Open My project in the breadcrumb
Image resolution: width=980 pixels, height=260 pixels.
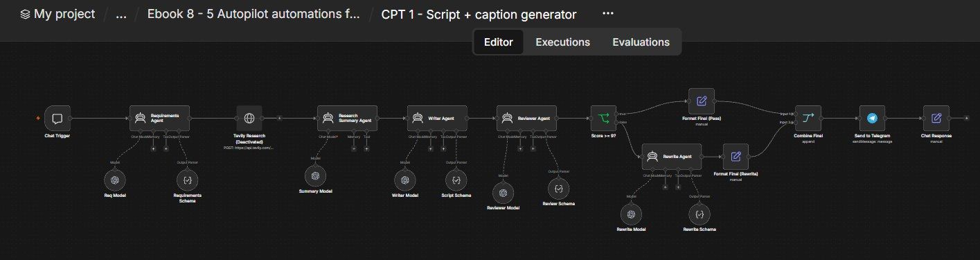64,14
